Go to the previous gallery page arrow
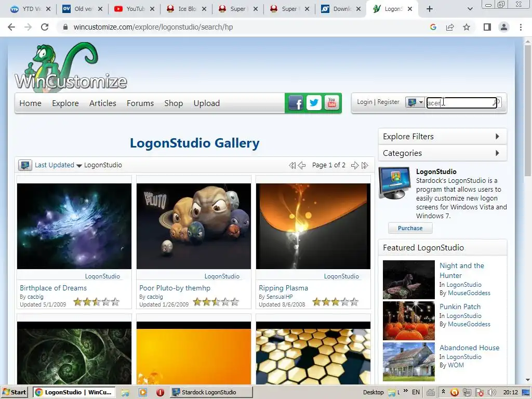 tap(302, 166)
